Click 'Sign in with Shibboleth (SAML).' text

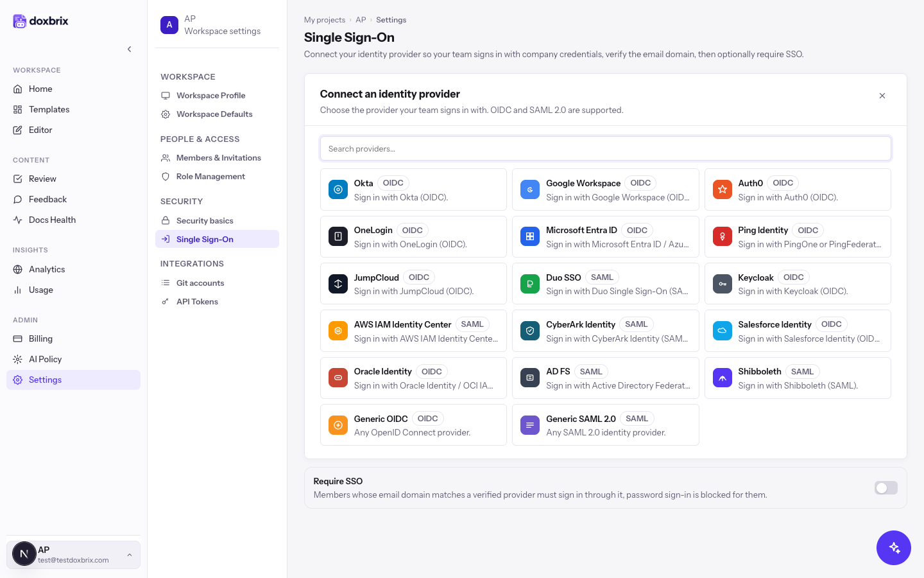pos(798,385)
